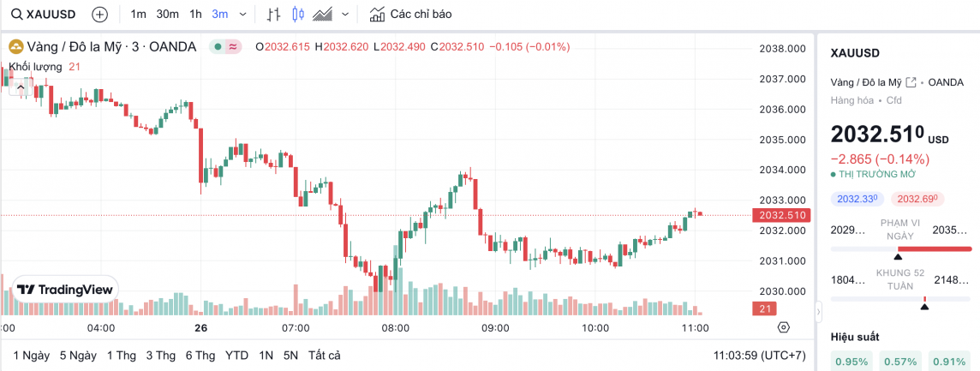
Task: Click the 52-week range (KHUNG 52 TUẦN) slider
Action: pos(899,298)
